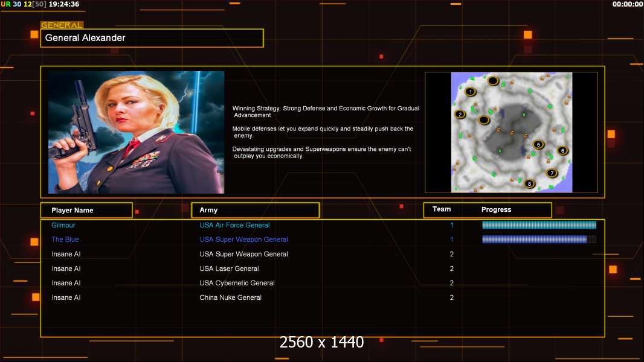This screenshot has width=644, height=362.
Task: Click the snowy map preview thumbnail
Action: point(511,132)
